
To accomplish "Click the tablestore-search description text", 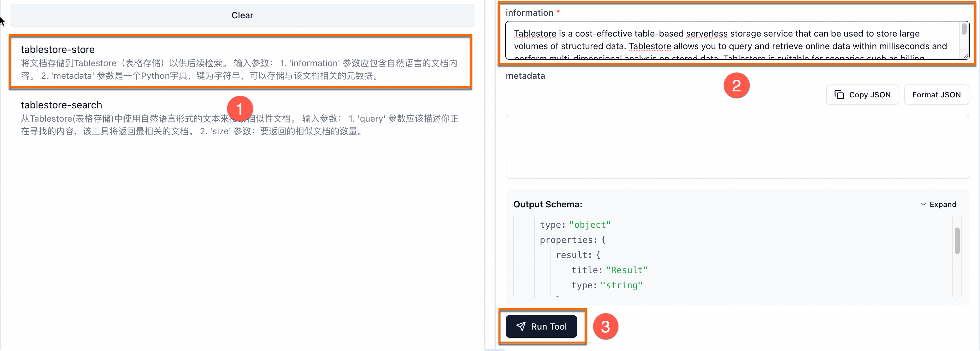I will tap(240, 125).
